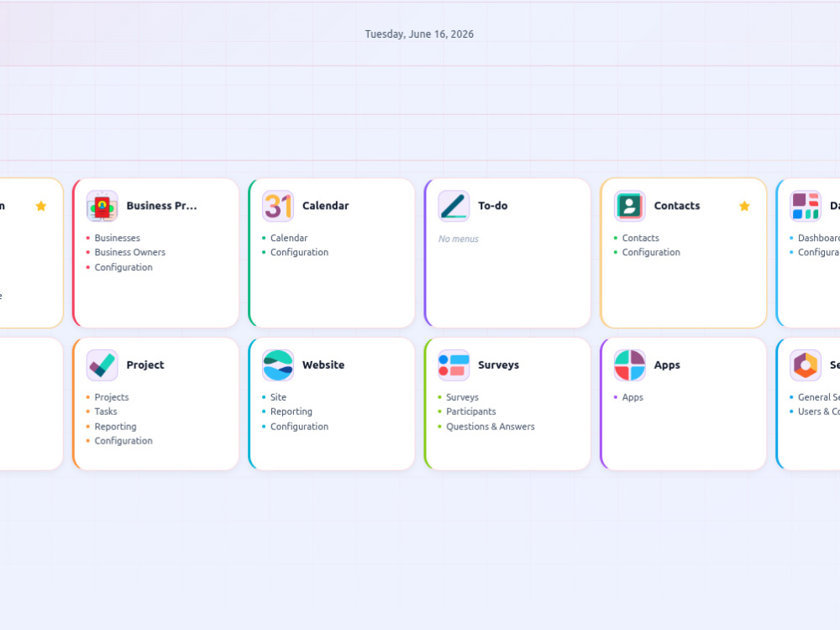
Task: Open Reporting in the Project card
Action: tap(115, 427)
